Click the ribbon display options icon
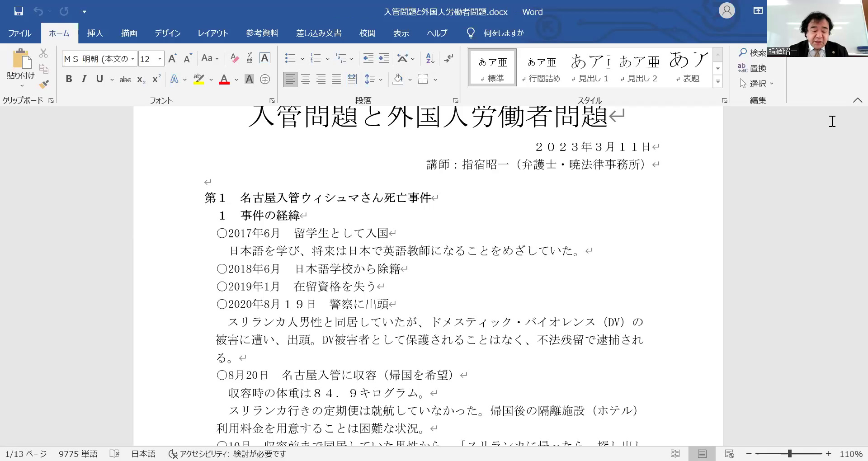 coord(758,11)
